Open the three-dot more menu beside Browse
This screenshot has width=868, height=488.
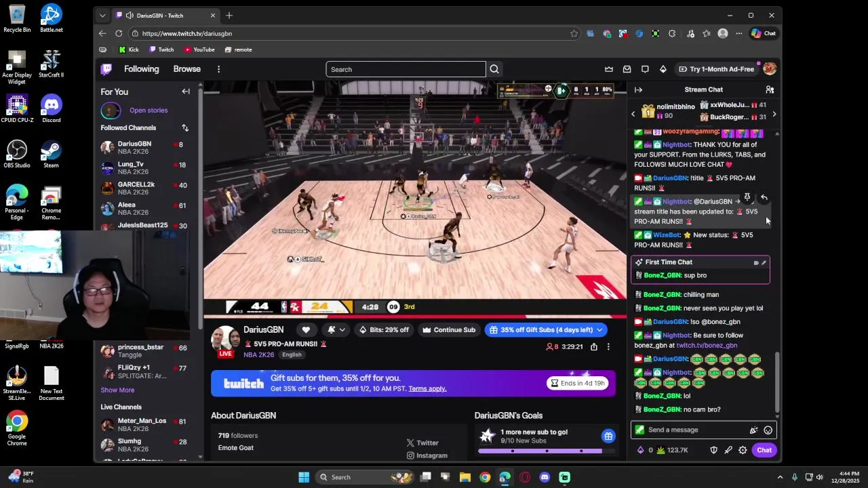click(x=218, y=69)
